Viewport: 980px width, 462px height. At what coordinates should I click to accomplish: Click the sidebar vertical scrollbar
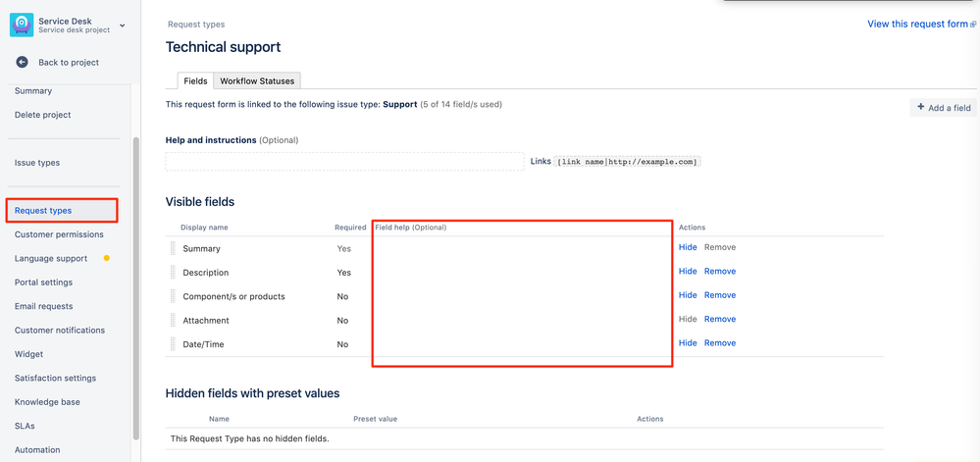click(136, 288)
